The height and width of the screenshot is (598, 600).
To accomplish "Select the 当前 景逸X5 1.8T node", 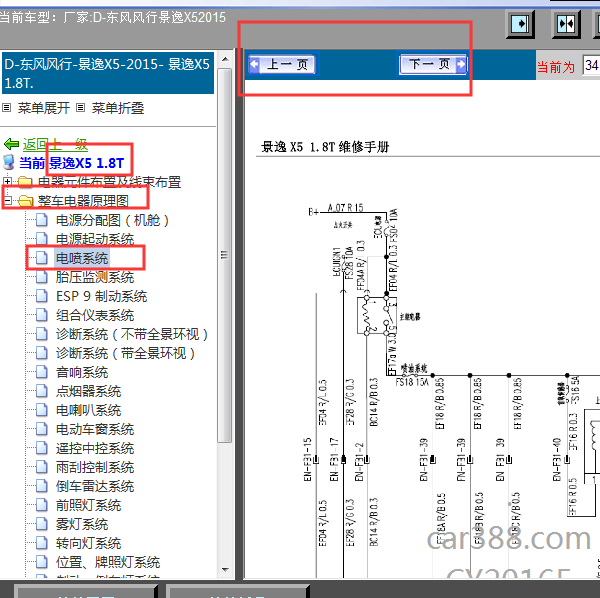I will pos(72,163).
